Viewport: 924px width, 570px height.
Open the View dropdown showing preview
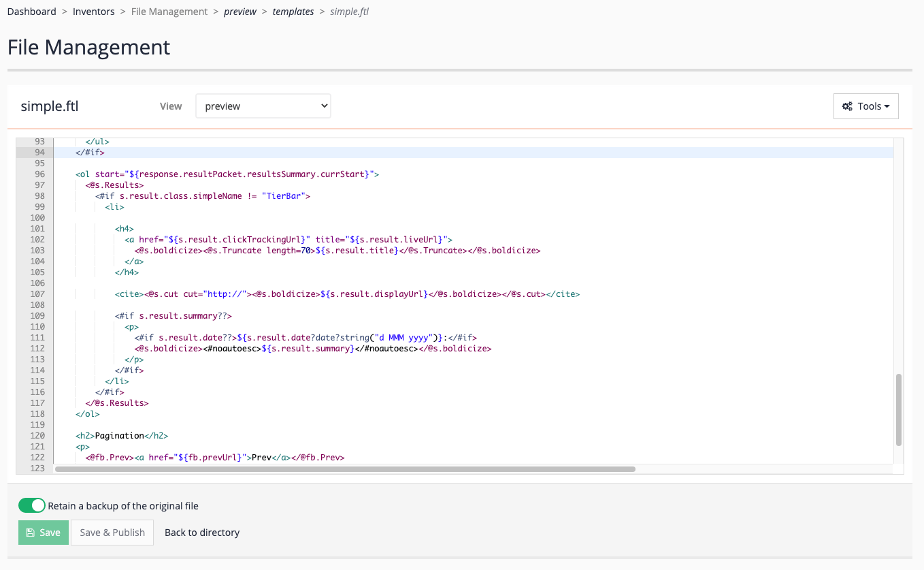pyautogui.click(x=263, y=106)
